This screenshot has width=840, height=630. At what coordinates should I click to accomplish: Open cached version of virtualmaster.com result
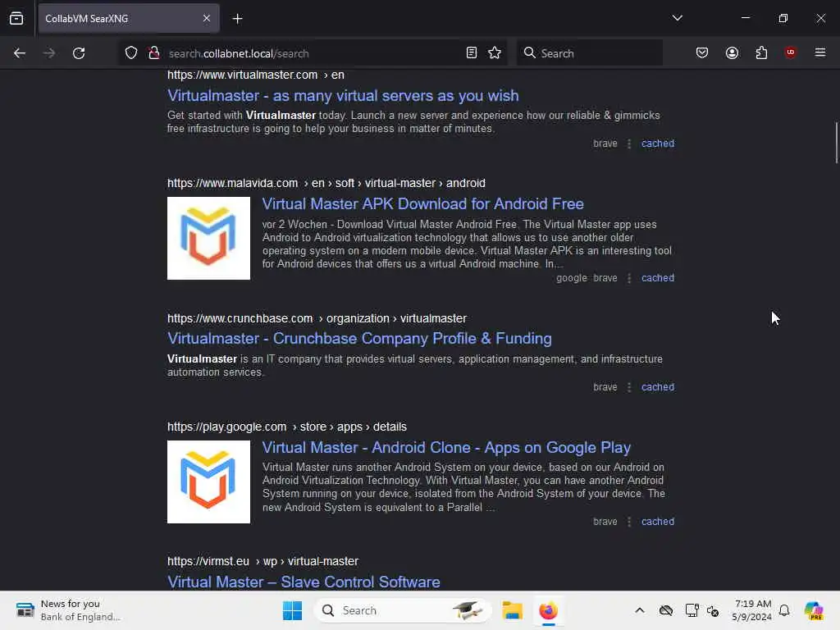[658, 144]
